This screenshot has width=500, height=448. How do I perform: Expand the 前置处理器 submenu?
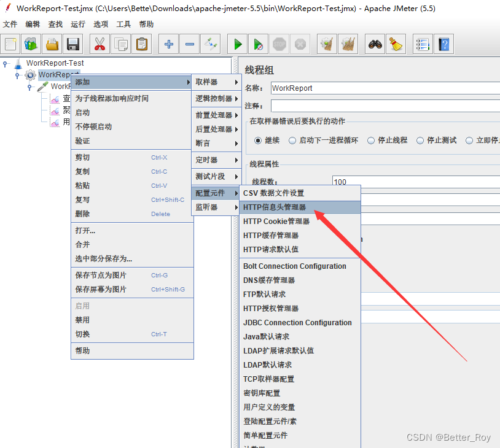pos(216,115)
